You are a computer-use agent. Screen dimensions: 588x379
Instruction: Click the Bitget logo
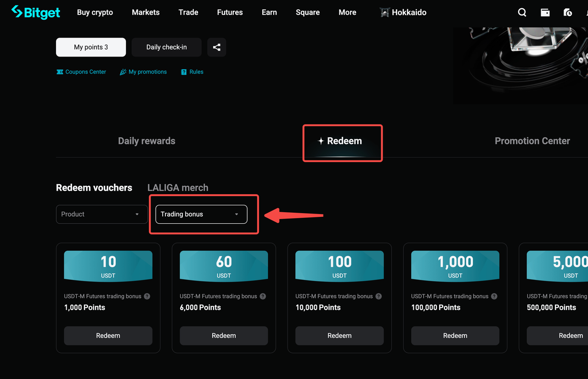coord(35,12)
